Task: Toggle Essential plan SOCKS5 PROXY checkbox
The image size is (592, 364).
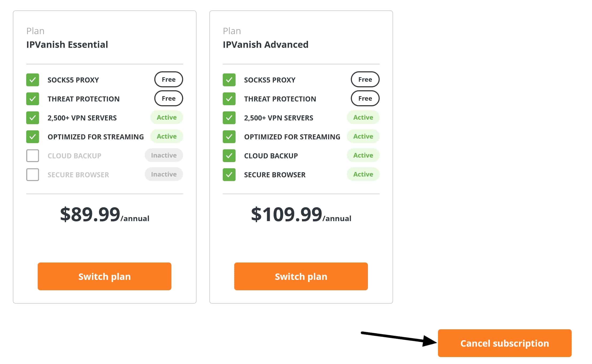Action: (x=33, y=80)
